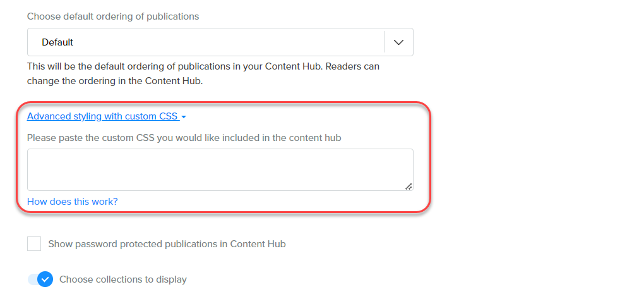Screen dimensions: 644x294
Task: Click the small caret beside Advanced styling
Action: point(183,118)
